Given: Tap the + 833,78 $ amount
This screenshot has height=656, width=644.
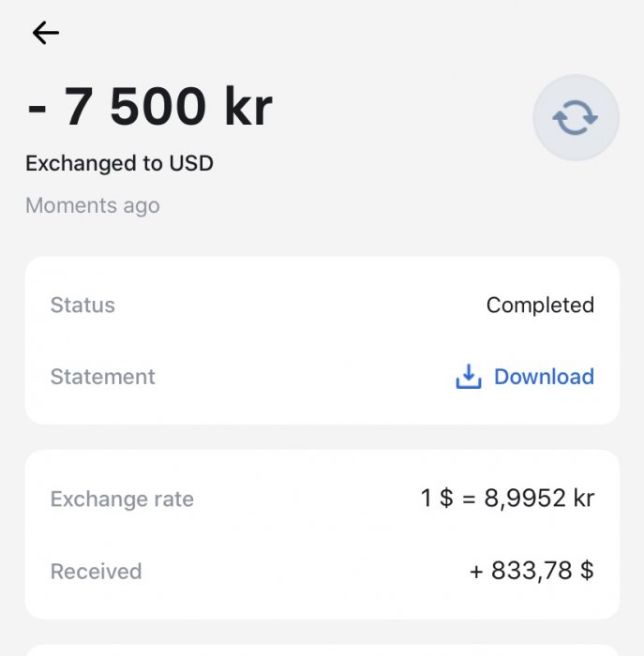Looking at the screenshot, I should [x=532, y=571].
